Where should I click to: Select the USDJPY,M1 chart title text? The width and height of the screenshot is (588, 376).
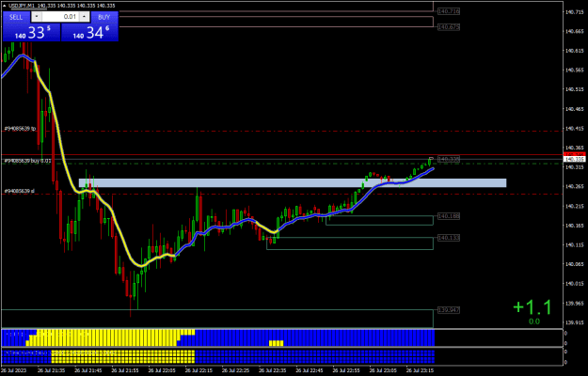coord(21,6)
